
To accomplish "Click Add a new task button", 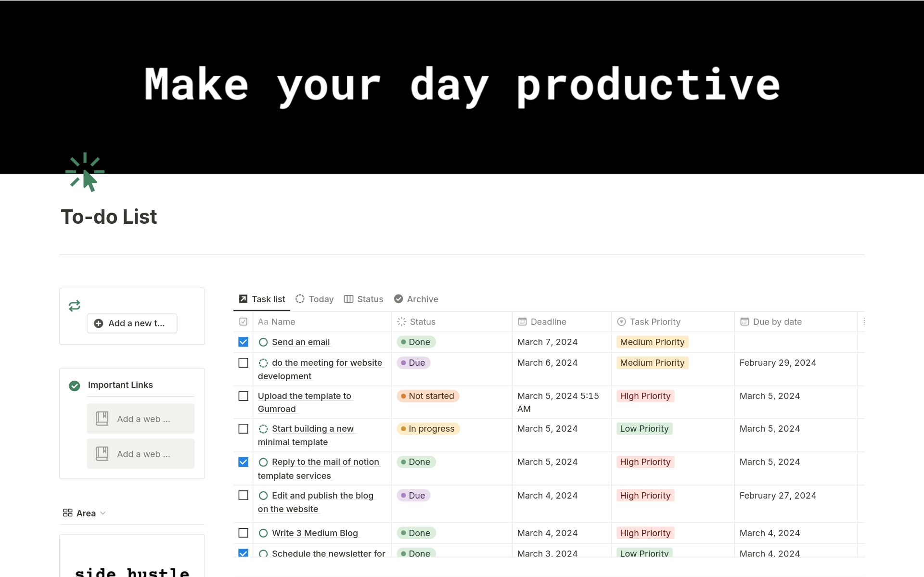I will pos(131,323).
